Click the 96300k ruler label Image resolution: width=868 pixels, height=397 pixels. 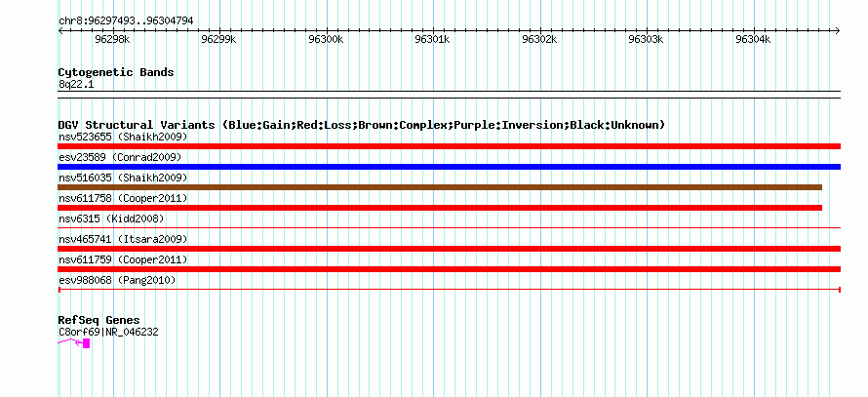point(326,39)
